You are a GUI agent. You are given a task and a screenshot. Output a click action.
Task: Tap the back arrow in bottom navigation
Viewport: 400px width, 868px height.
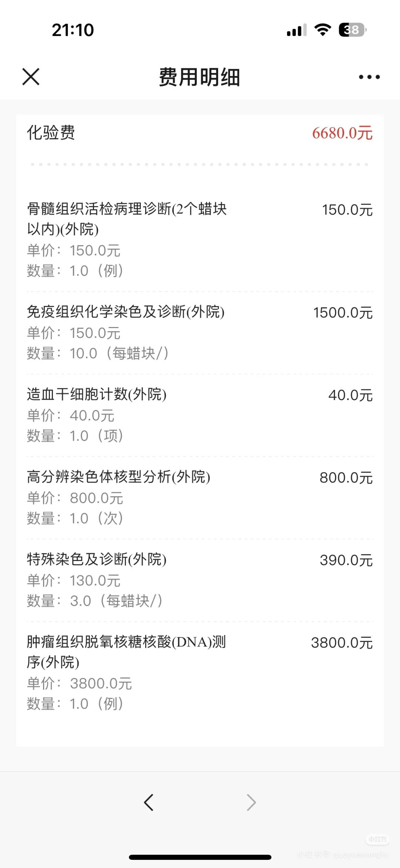[x=149, y=802]
